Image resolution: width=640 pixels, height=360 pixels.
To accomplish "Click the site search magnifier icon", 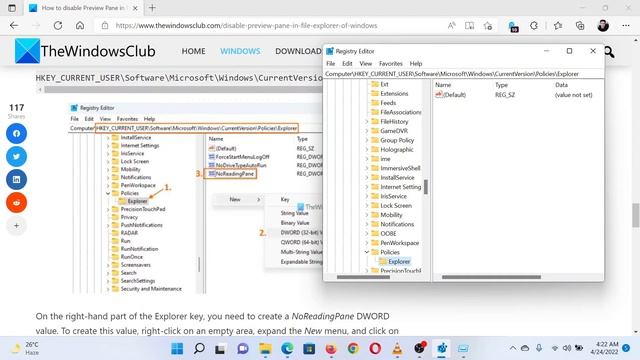I will [x=609, y=52].
